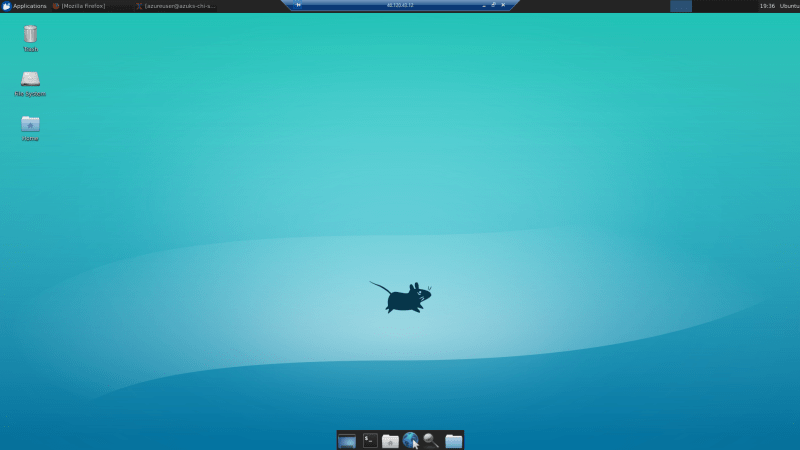The image size is (800, 450).
Task: Open the File System desktop icon
Action: coord(30,84)
